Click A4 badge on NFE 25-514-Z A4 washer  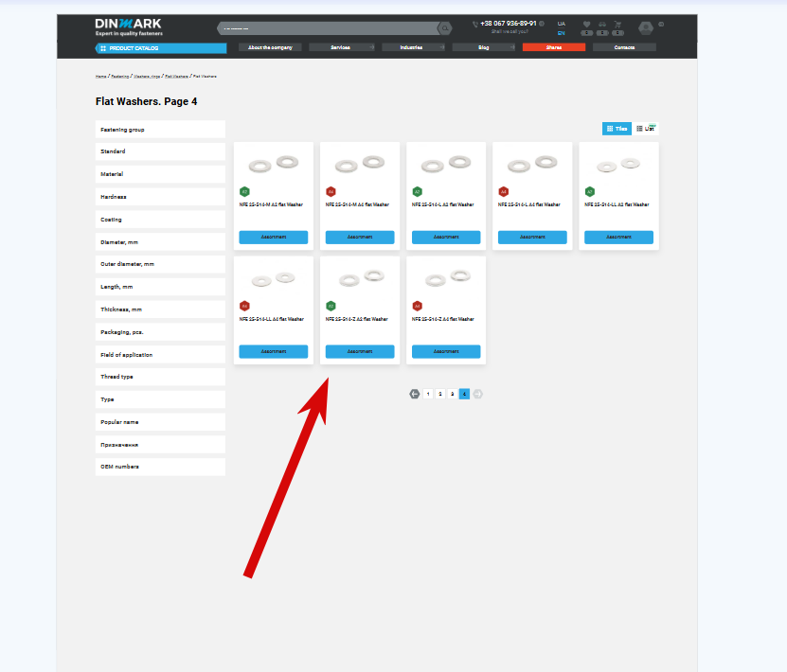click(417, 306)
